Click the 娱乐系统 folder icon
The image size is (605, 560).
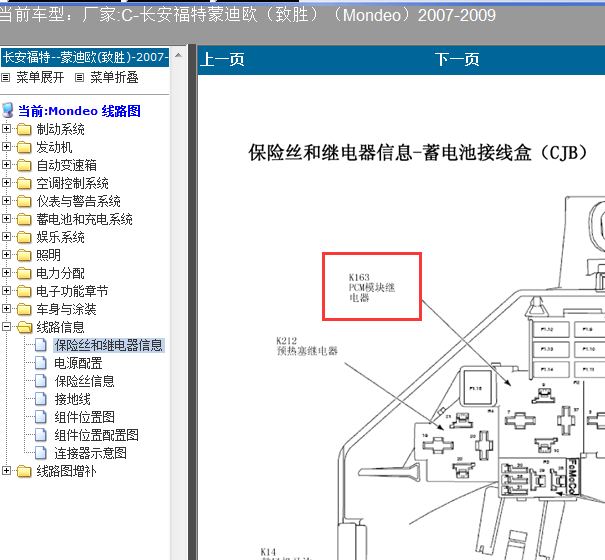click(x=24, y=237)
